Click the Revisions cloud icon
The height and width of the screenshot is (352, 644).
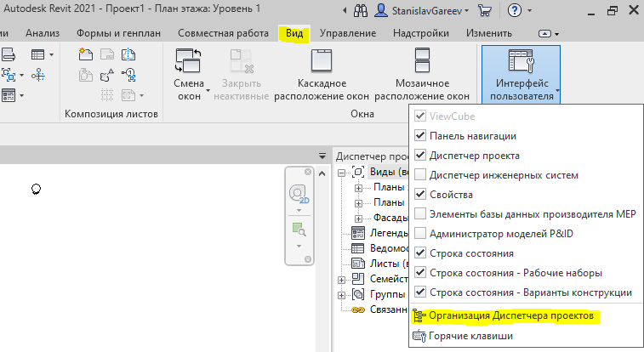click(x=107, y=75)
